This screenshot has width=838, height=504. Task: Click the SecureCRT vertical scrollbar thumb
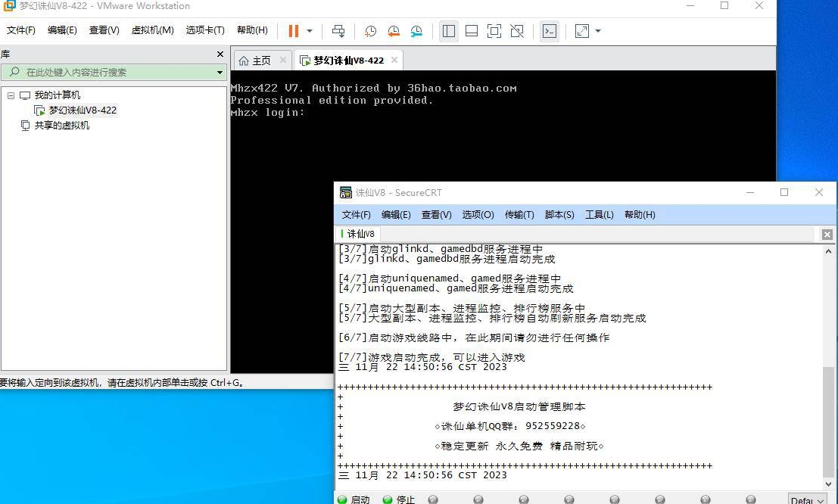click(x=828, y=421)
